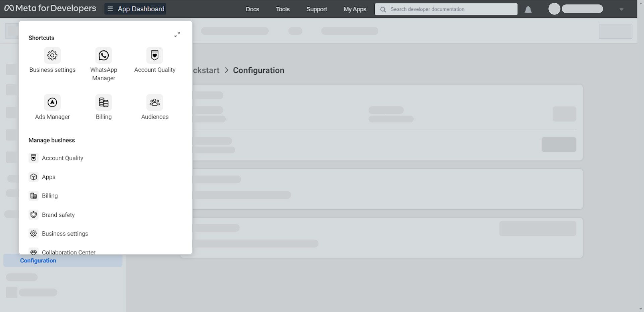Click the search magnifier icon
Viewport: 644px width, 312px height.
point(383,9)
